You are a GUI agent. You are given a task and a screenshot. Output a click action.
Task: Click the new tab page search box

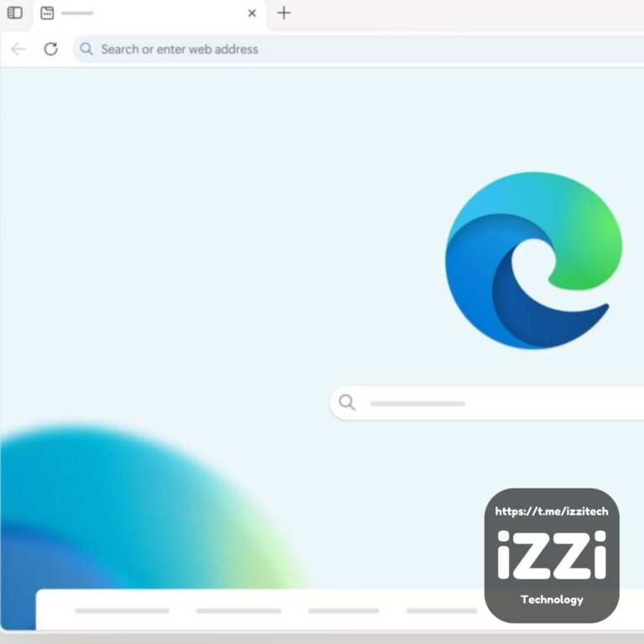coord(486,402)
